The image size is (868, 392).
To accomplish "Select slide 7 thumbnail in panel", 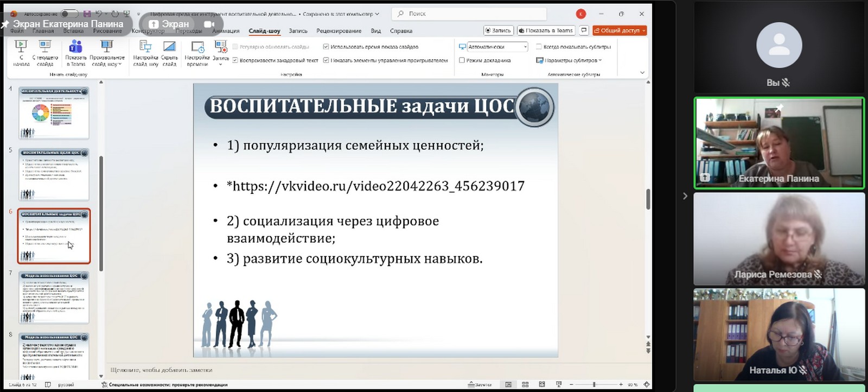I will 54,298.
